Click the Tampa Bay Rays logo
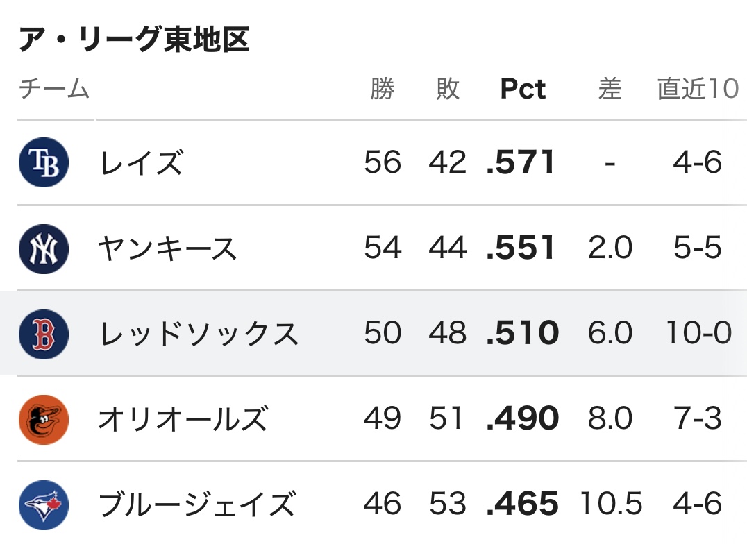Image resolution: width=747 pixels, height=560 pixels. pyautogui.click(x=44, y=162)
